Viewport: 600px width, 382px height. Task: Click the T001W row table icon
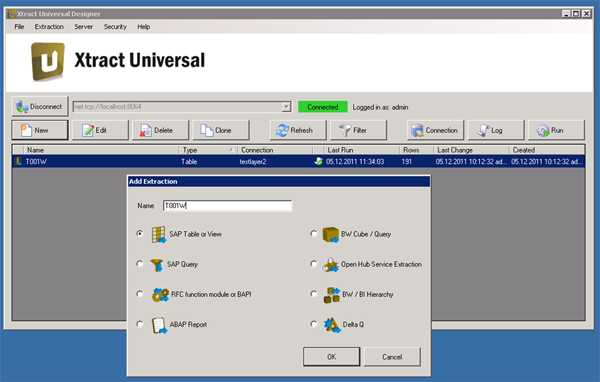click(18, 162)
